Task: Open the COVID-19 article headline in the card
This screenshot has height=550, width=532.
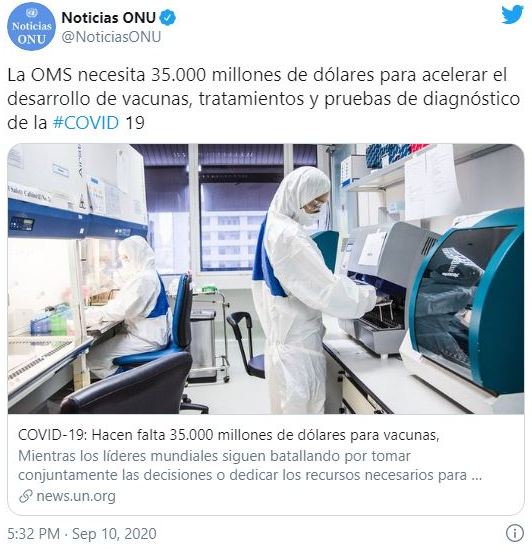Action: pos(229,435)
